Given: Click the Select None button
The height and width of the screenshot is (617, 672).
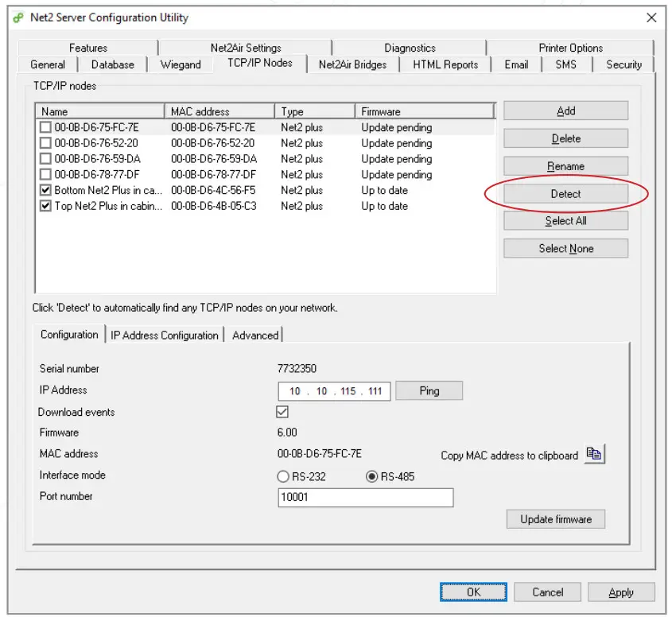Looking at the screenshot, I should tap(565, 249).
